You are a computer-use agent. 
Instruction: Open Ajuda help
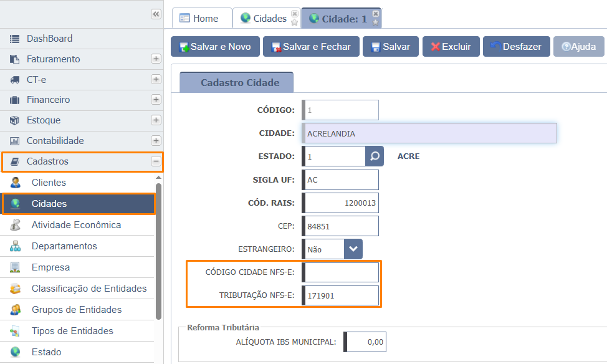point(579,47)
